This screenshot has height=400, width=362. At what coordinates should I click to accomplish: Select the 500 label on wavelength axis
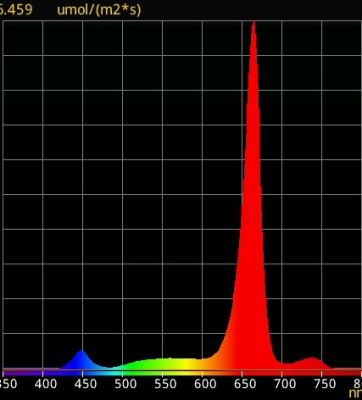pyautogui.click(x=125, y=384)
